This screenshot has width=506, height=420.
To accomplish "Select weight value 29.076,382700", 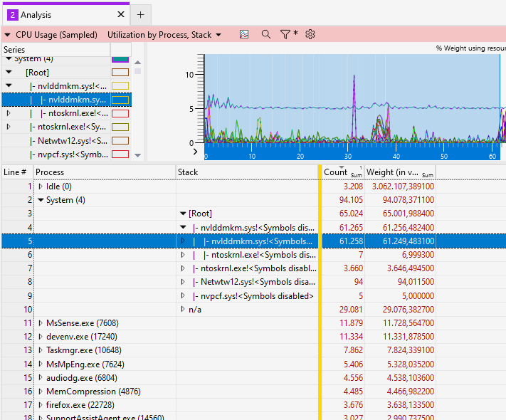I will click(x=409, y=310).
